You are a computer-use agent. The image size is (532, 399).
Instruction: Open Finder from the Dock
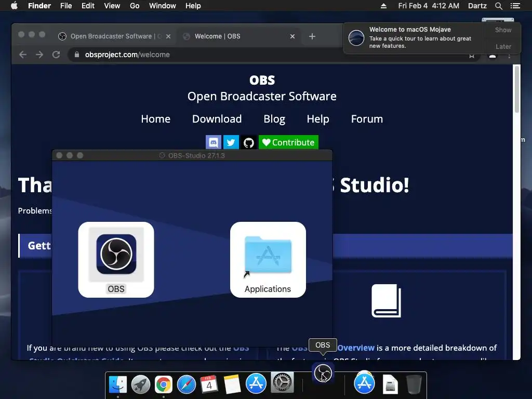(118, 384)
